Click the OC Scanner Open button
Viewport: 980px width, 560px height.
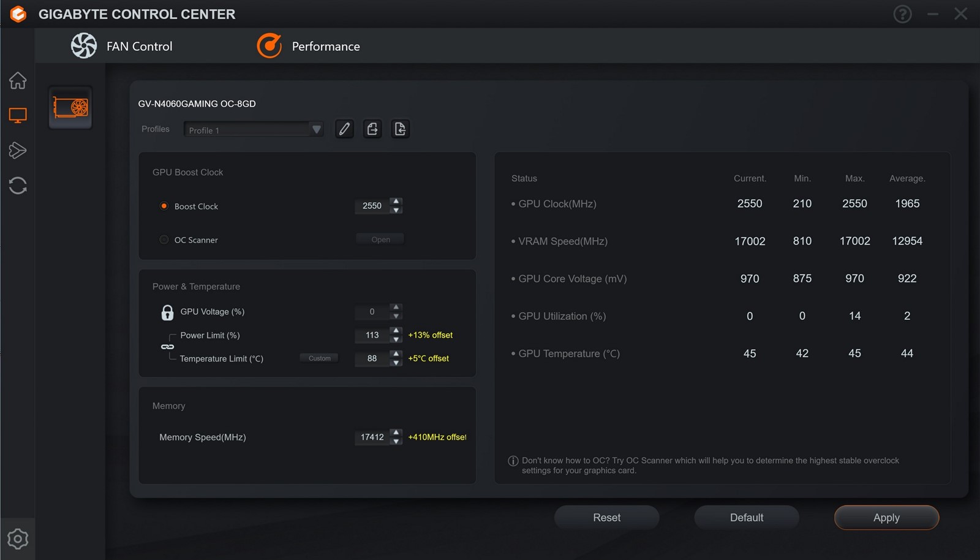pyautogui.click(x=380, y=240)
